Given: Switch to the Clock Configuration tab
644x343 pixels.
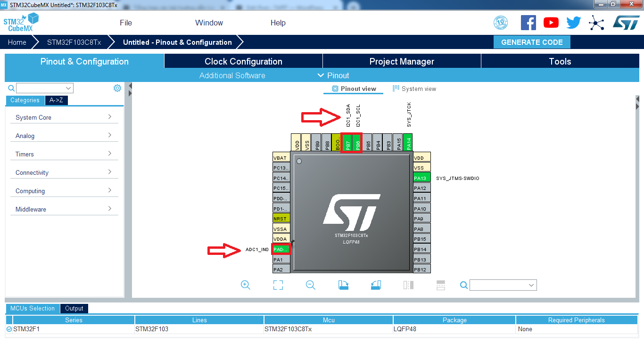Looking at the screenshot, I should 243,61.
